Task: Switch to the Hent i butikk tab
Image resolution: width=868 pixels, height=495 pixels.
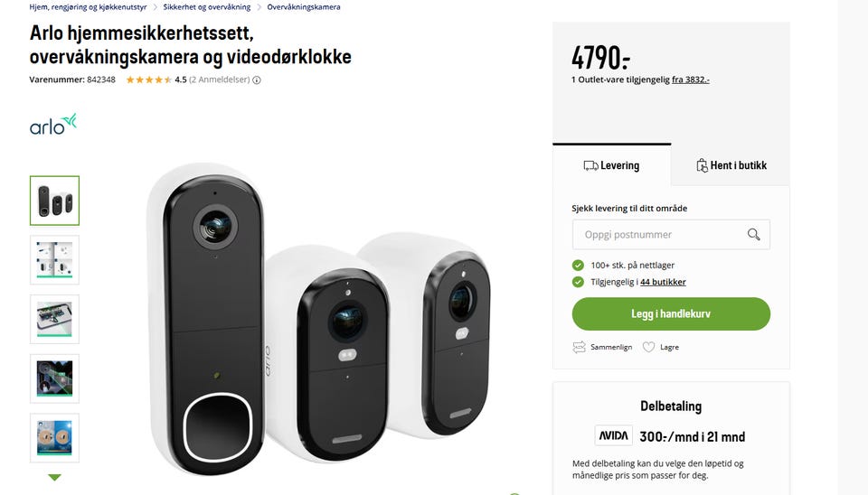Action: point(731,165)
